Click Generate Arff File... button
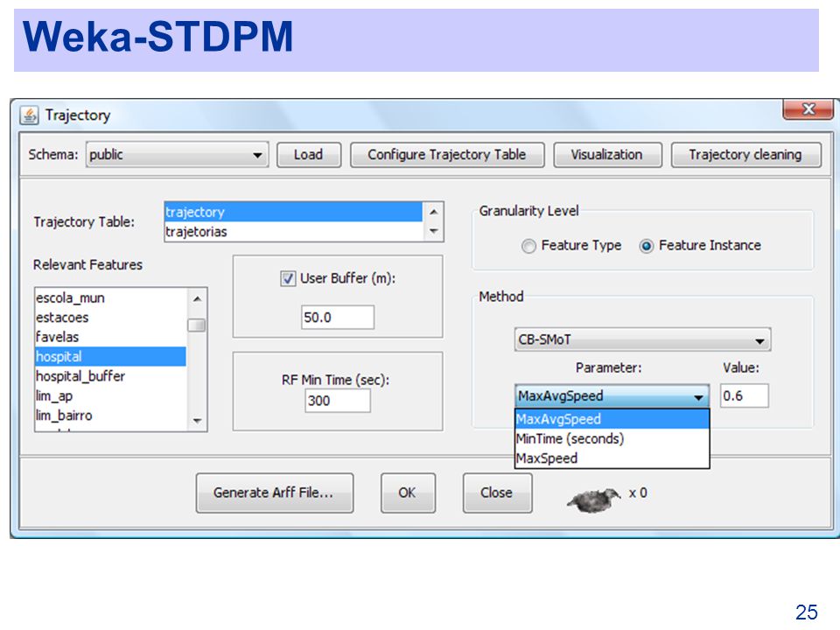The image size is (840, 630). click(274, 493)
